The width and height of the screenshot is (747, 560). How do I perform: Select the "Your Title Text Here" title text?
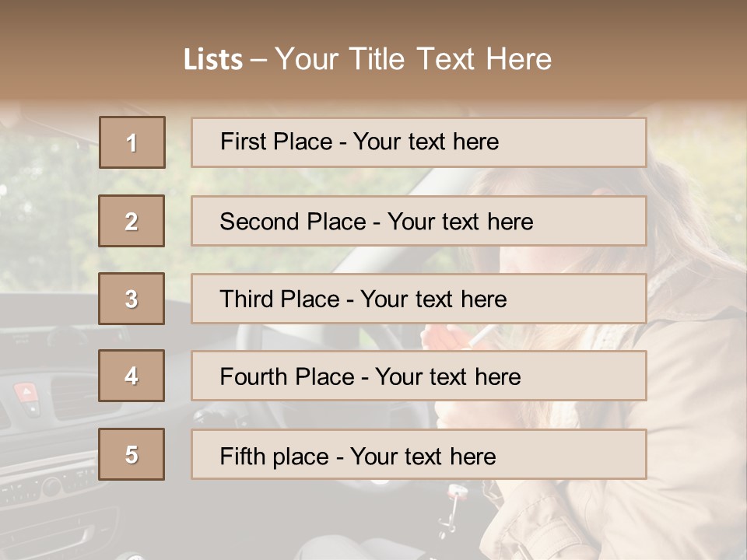point(413,59)
